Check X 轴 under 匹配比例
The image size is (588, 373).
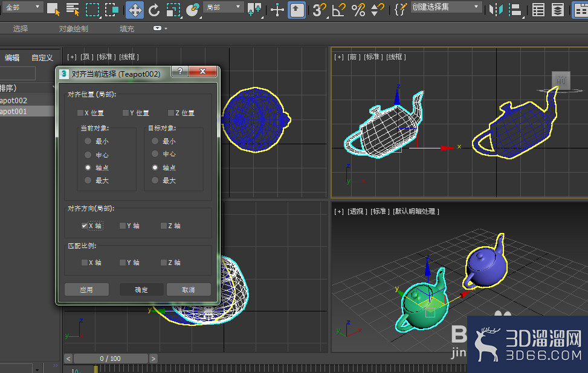[x=85, y=263]
